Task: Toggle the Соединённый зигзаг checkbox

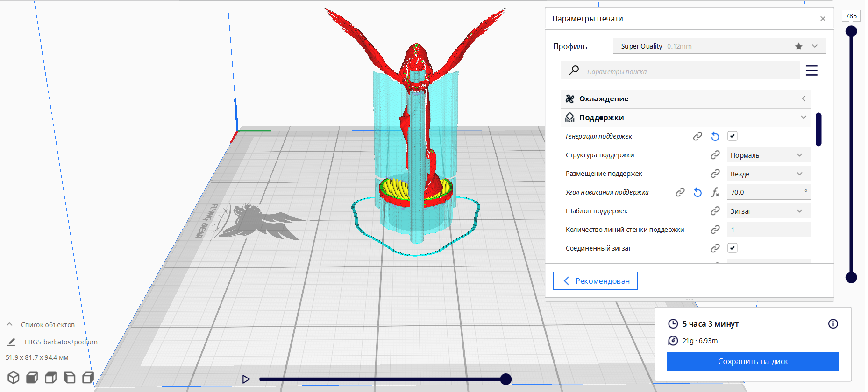Action: click(x=733, y=248)
